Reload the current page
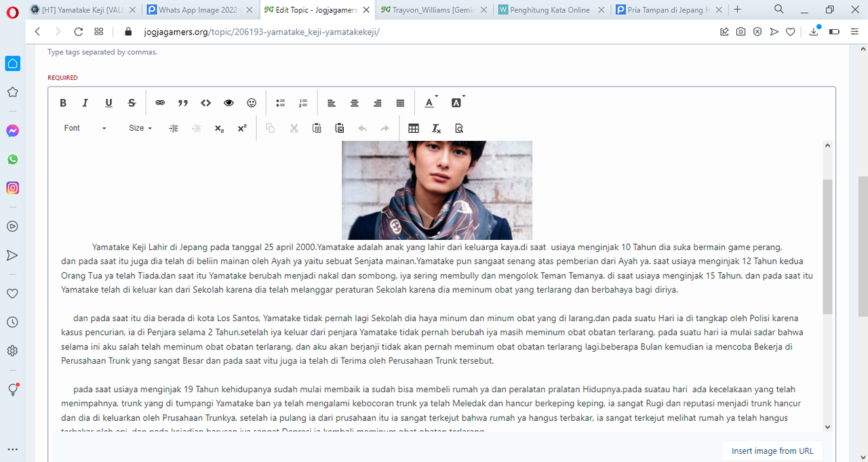Viewport: 868px width, 462px height. [x=78, y=32]
